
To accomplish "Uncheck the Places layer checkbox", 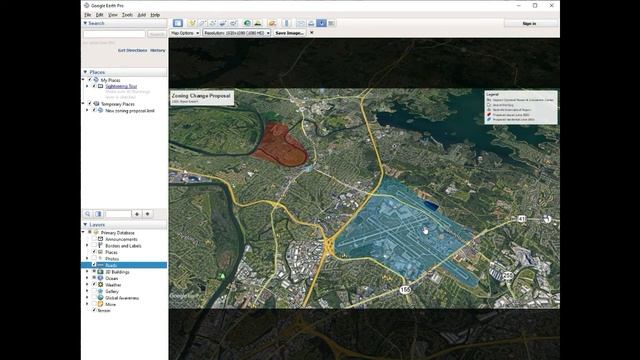I will click(x=94, y=252).
